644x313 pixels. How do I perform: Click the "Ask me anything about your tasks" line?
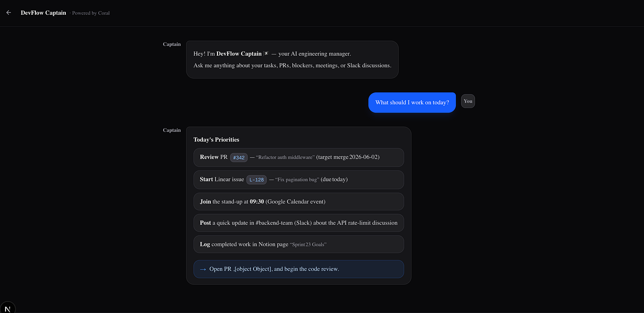pos(292,65)
